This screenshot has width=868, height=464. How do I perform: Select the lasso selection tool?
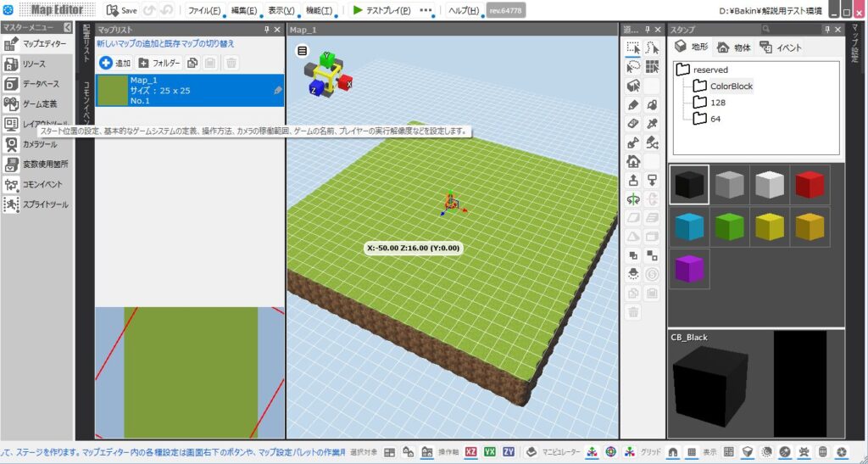click(632, 67)
